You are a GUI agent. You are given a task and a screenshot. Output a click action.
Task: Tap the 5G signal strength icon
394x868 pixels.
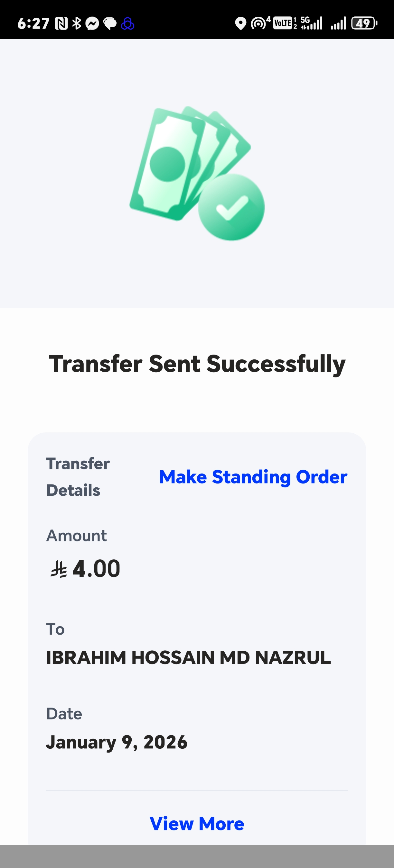pos(311,23)
